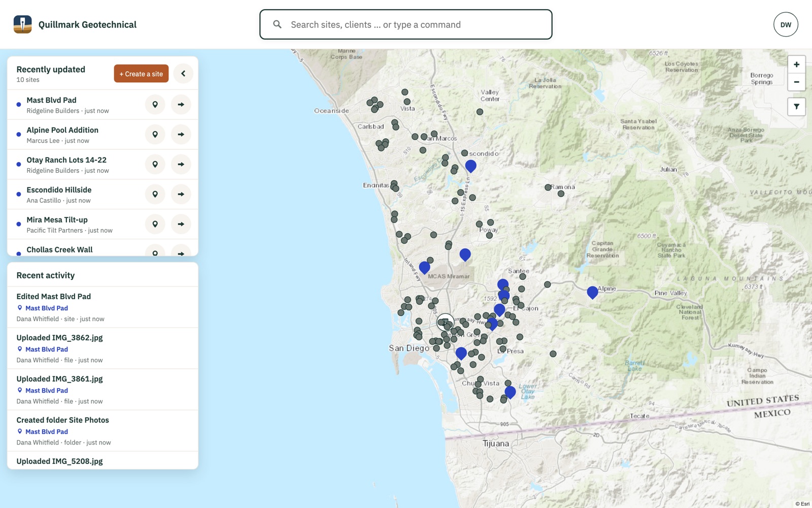Select Chollas Creek Wall list title
Screen dimensions: 812x508
point(59,250)
